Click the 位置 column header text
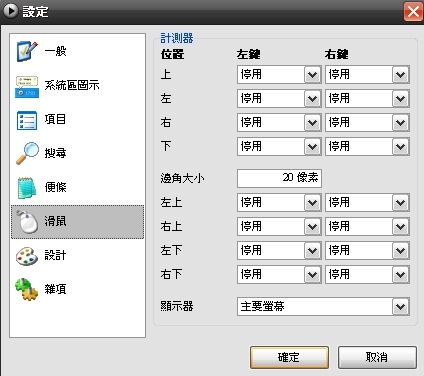Image resolution: width=424 pixels, height=376 pixels. (x=172, y=54)
